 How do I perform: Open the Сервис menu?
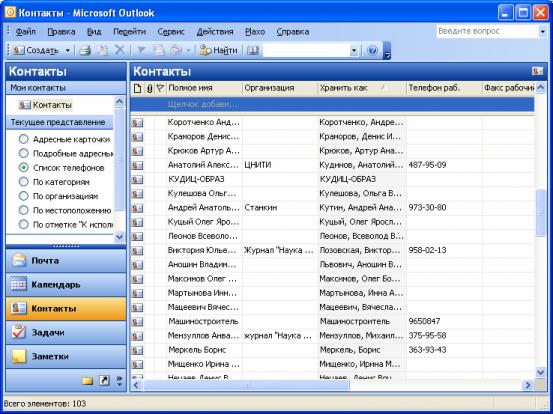pyautogui.click(x=171, y=32)
